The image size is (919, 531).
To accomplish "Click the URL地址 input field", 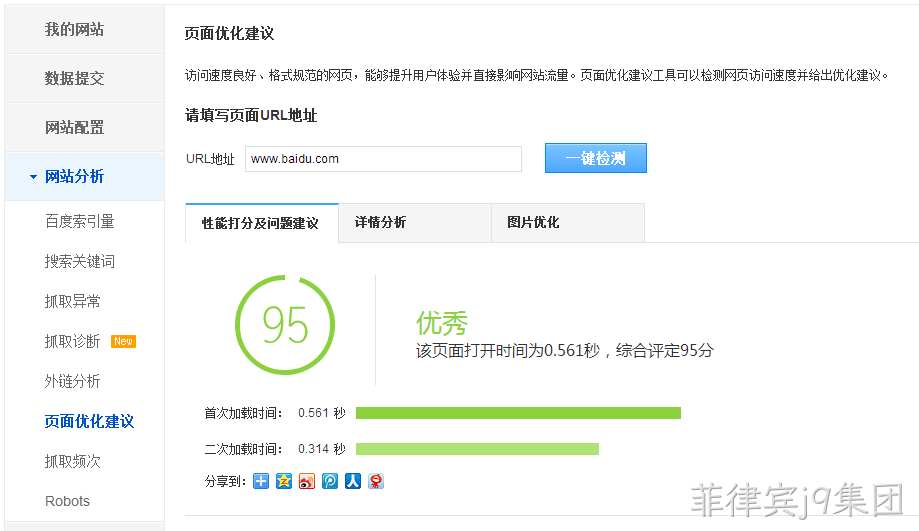I will 383,159.
